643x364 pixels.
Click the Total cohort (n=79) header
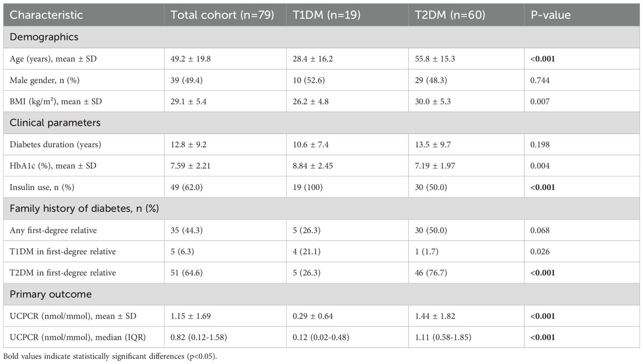[222, 15]
